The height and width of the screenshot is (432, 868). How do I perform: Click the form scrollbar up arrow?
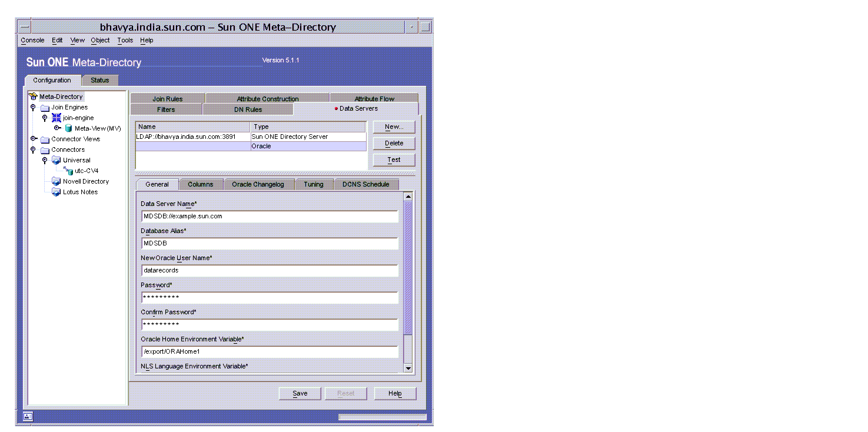coord(408,197)
